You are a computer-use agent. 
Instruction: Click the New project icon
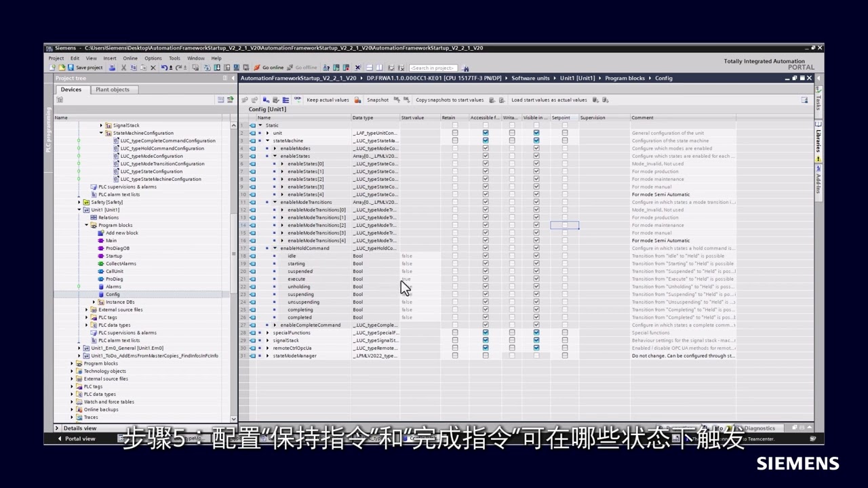tap(53, 68)
